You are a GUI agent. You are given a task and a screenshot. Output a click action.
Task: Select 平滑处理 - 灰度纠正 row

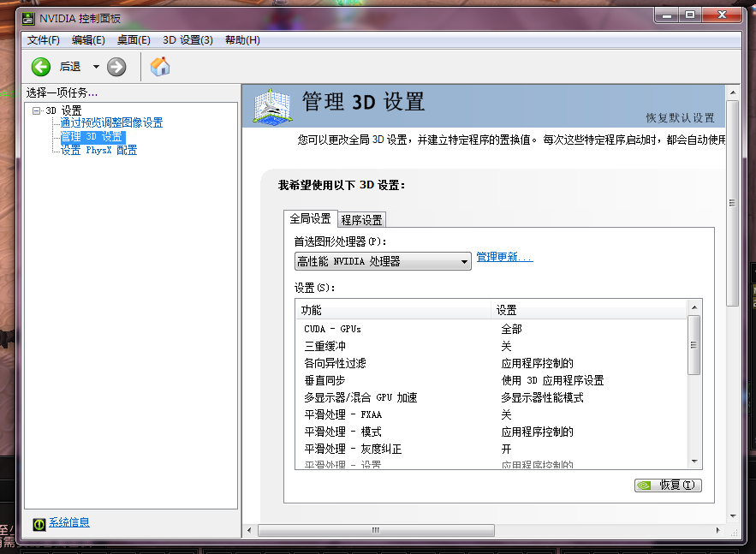491,450
